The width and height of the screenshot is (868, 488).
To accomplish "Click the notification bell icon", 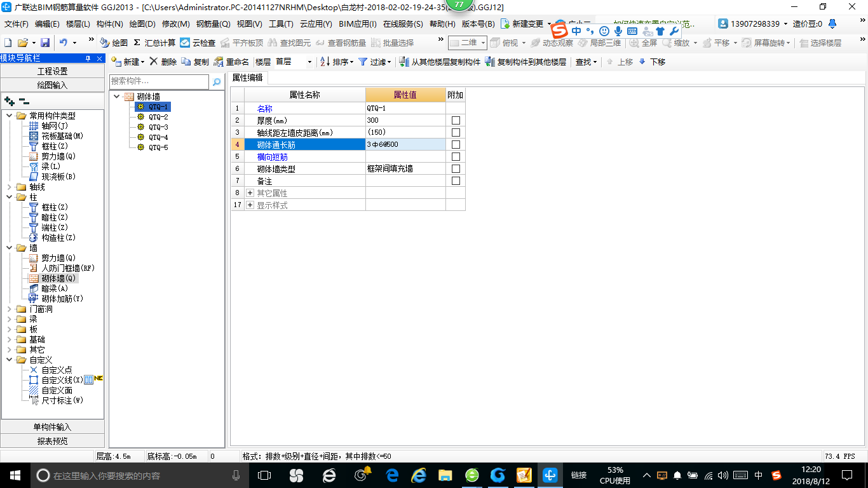I will [832, 24].
